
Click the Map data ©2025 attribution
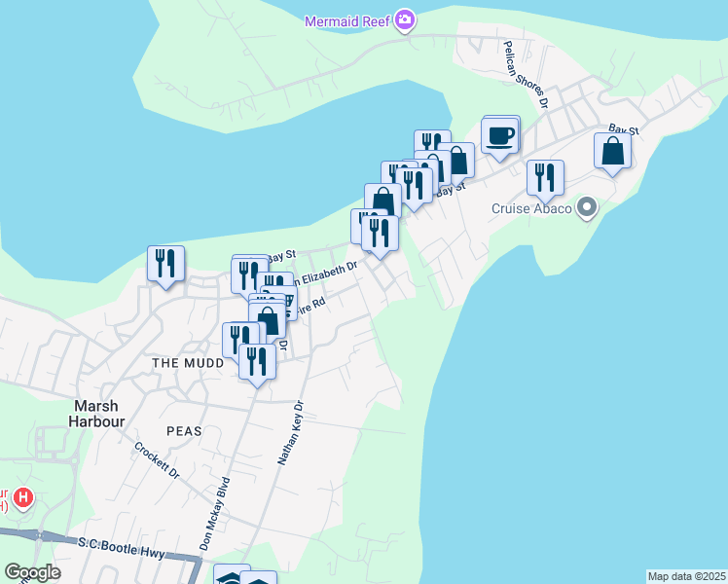[x=686, y=576]
